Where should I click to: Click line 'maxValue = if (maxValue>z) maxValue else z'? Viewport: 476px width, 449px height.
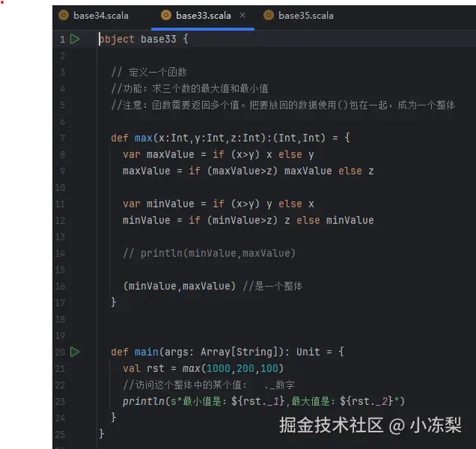point(248,171)
